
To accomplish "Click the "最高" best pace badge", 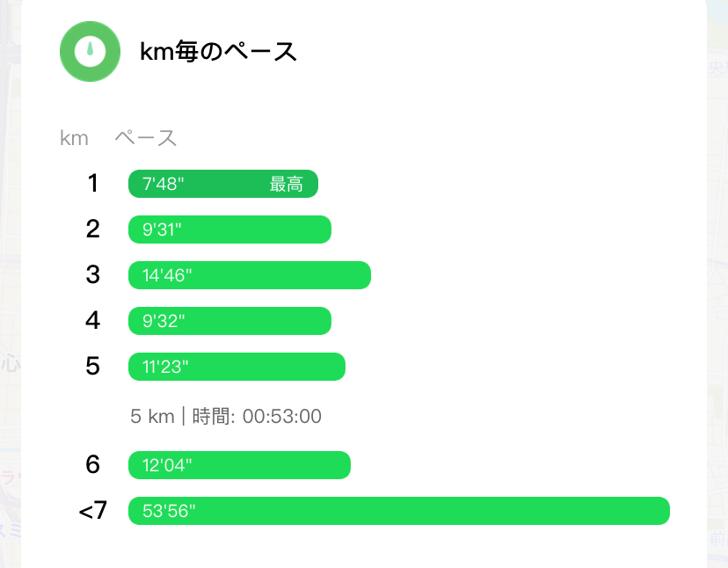I will (286, 184).
